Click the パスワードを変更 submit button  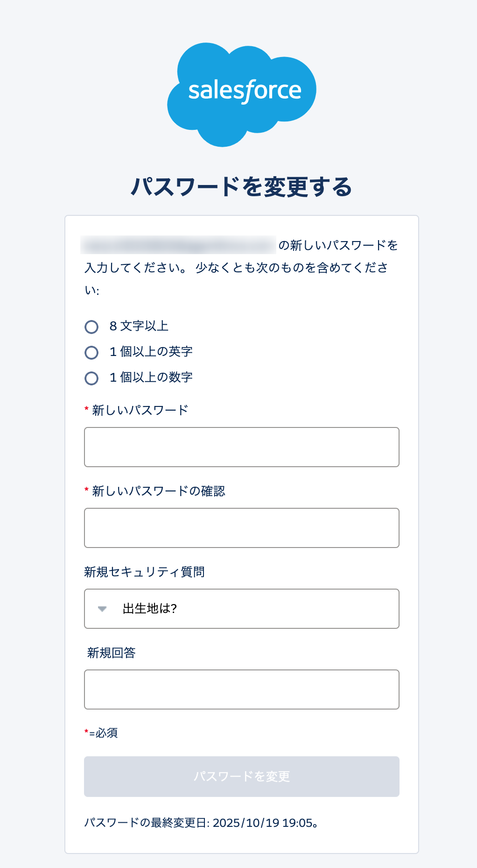pyautogui.click(x=241, y=776)
